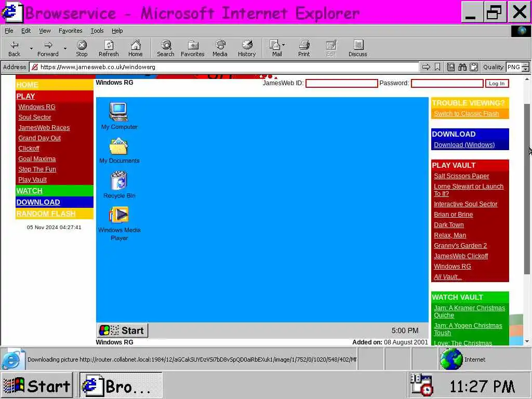Click the JamesWeb ID input field

coord(342,84)
